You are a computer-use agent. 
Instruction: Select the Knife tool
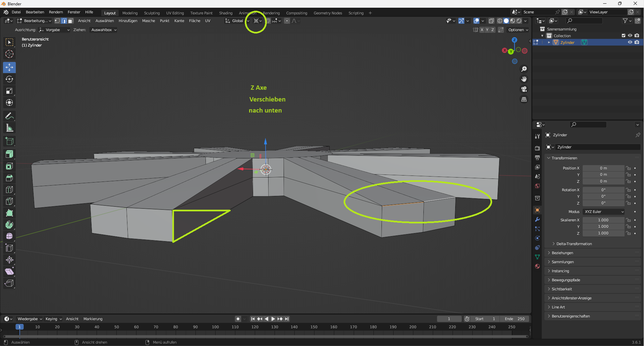tap(9, 201)
